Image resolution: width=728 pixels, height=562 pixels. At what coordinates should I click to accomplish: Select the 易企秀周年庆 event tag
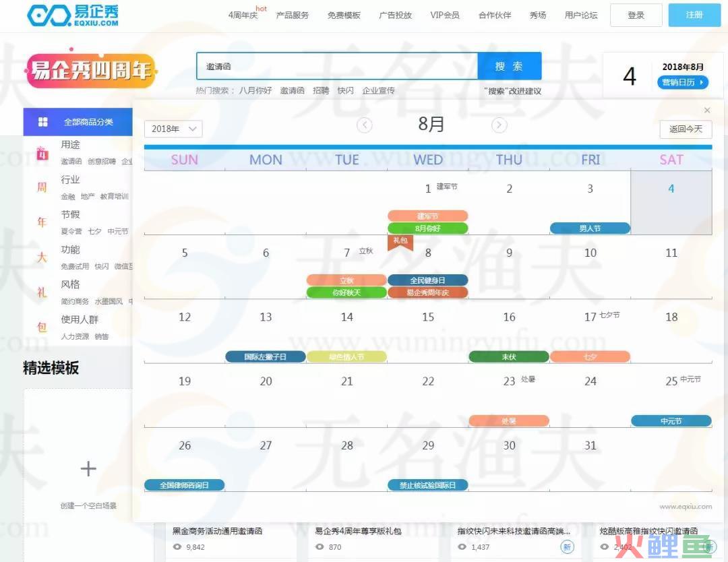coord(427,292)
